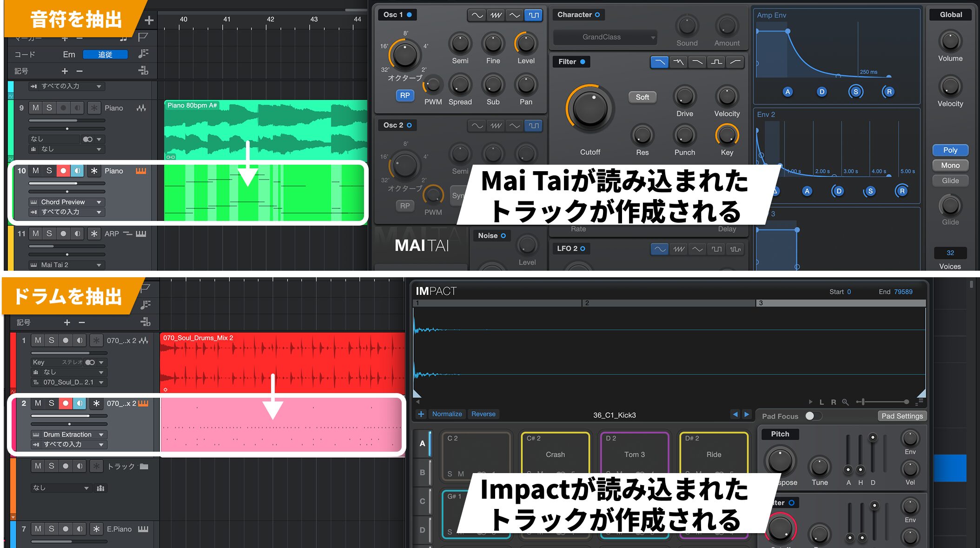Toggle Filter power indicator in Mai Tai
Image resolution: width=980 pixels, height=548 pixels.
pyautogui.click(x=583, y=61)
